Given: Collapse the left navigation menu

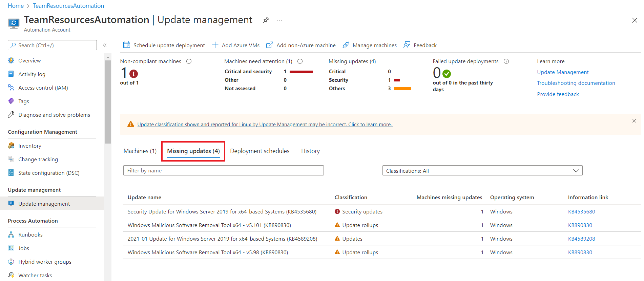Looking at the screenshot, I should tap(105, 45).
